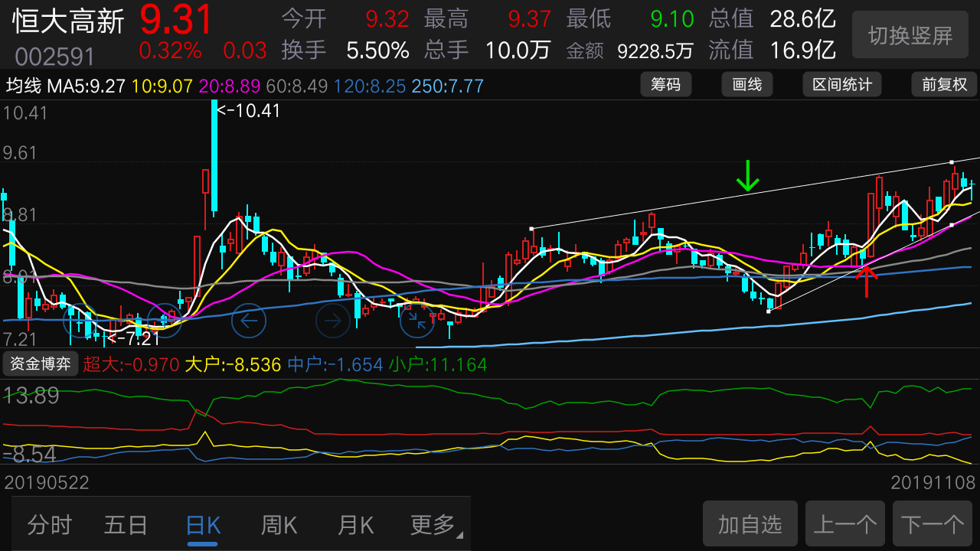Tap the shrink chart icon to restore view

[x=416, y=321]
